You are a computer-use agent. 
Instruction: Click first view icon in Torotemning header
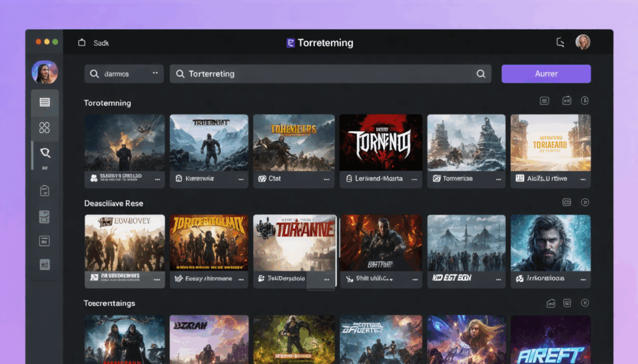pyautogui.click(x=545, y=101)
